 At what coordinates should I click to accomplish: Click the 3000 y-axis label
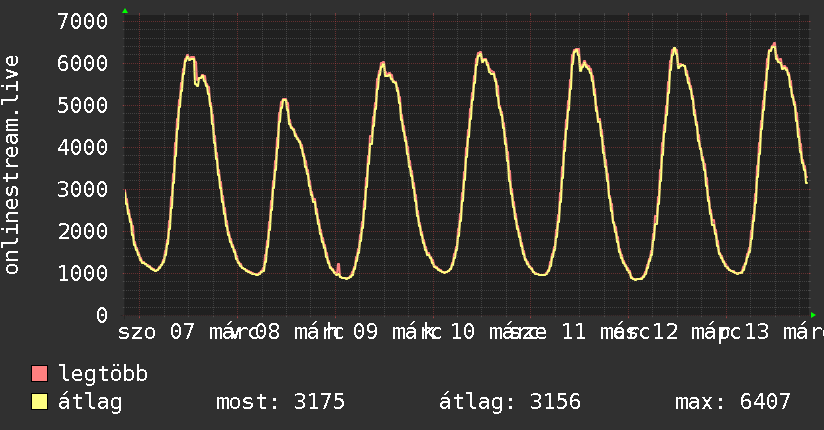tap(83, 189)
